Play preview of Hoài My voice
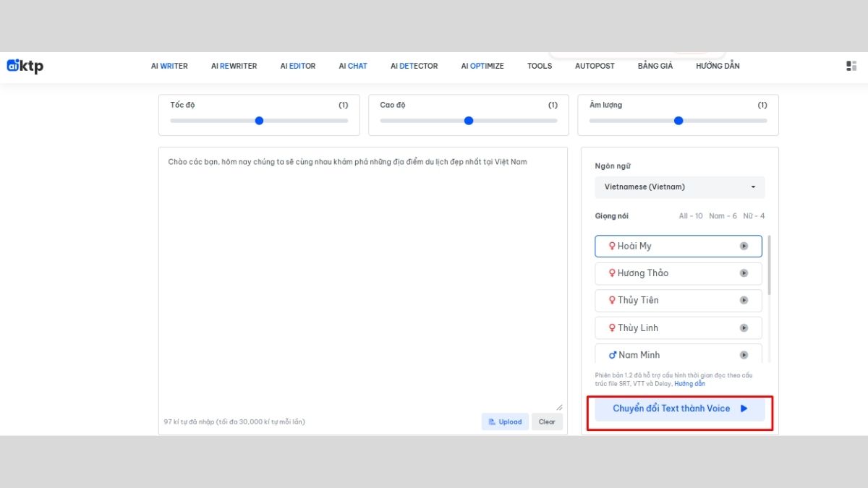The width and height of the screenshot is (868, 488). pos(744,246)
